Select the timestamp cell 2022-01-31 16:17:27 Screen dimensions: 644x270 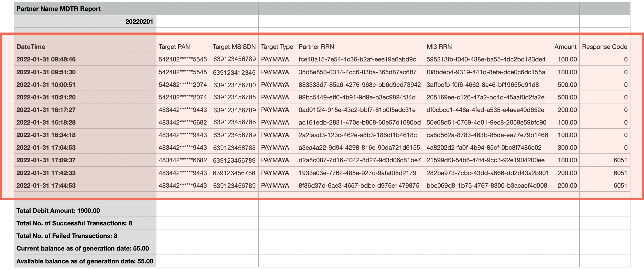[46, 110]
